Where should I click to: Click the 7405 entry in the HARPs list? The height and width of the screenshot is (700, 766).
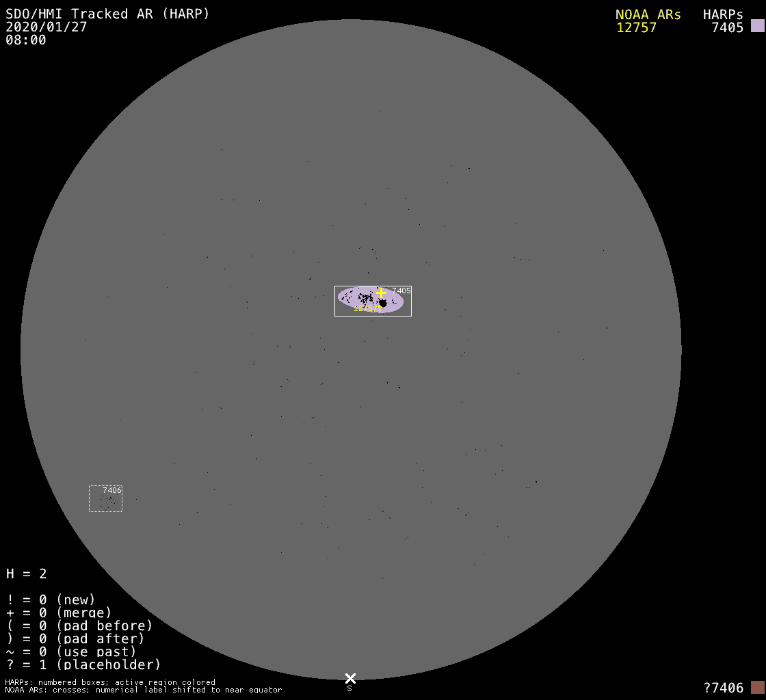727,27
